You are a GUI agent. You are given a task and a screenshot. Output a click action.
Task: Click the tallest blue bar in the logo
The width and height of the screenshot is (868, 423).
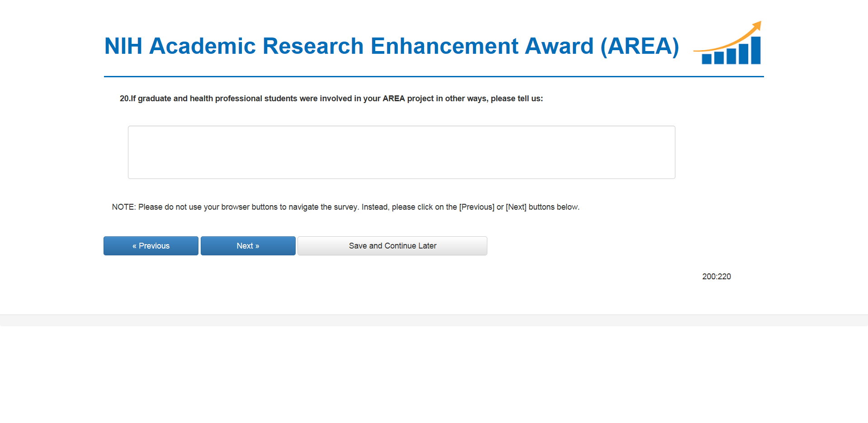point(755,51)
